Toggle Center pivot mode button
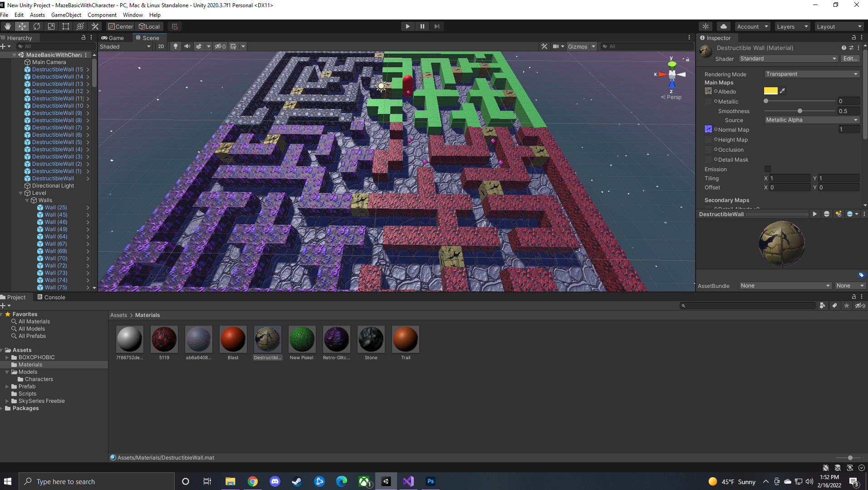 (120, 26)
